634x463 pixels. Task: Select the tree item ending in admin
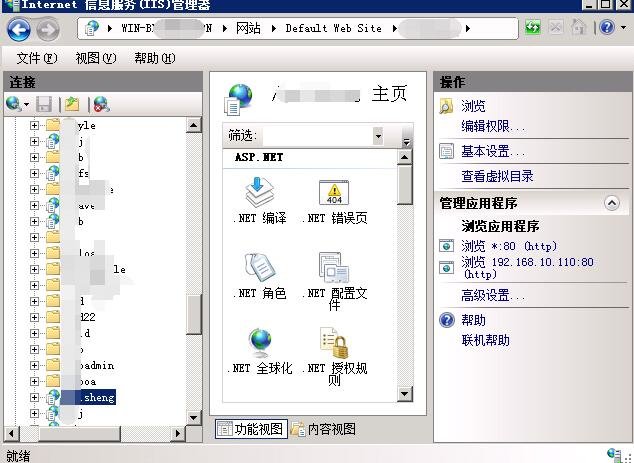95,365
